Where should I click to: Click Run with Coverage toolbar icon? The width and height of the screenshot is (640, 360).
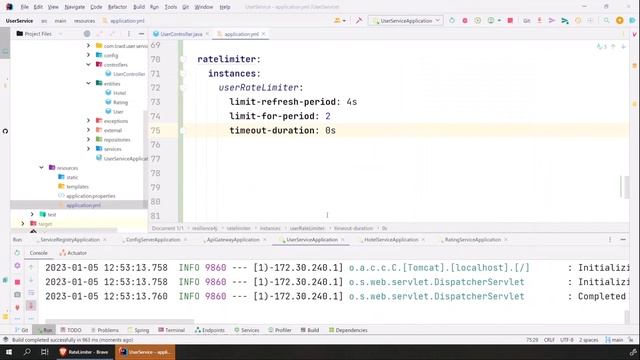[x=478, y=20]
